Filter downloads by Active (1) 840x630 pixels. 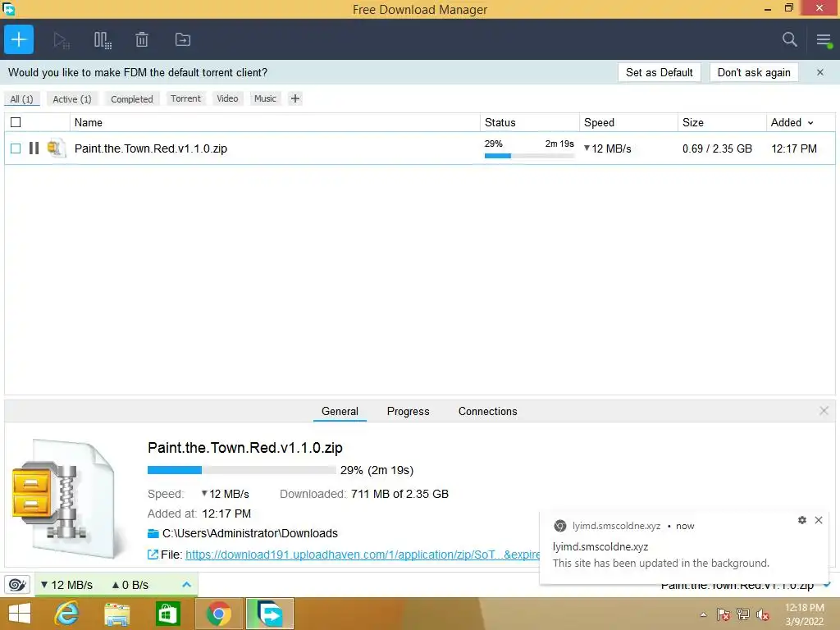pos(72,99)
